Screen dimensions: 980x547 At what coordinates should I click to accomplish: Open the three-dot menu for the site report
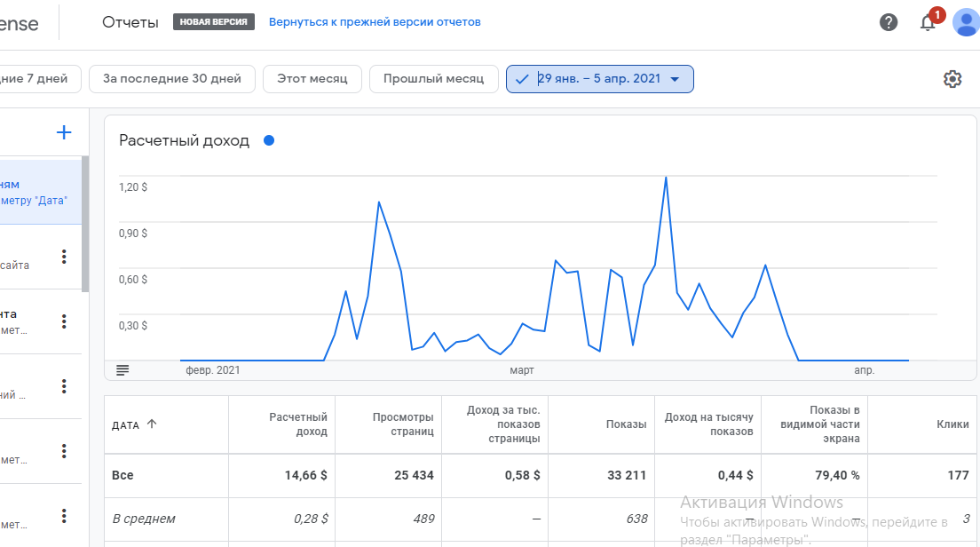(x=64, y=257)
